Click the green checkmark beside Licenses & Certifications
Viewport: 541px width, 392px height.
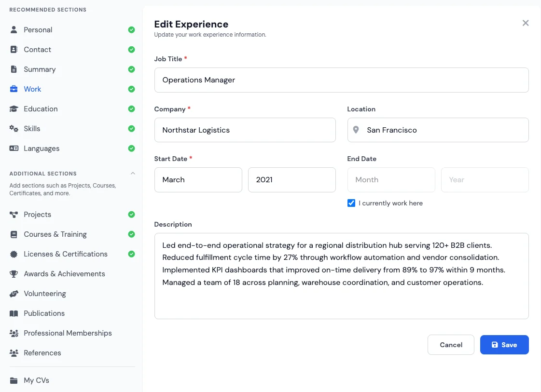(x=131, y=254)
